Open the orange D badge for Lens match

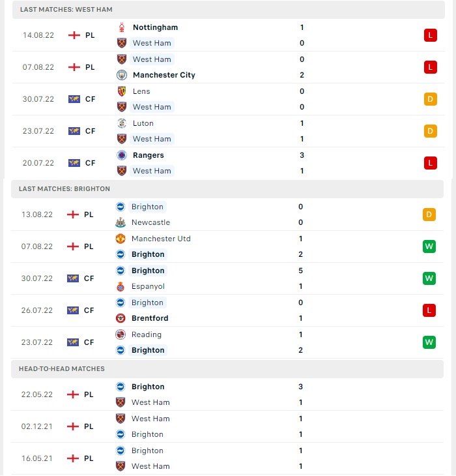coord(430,99)
